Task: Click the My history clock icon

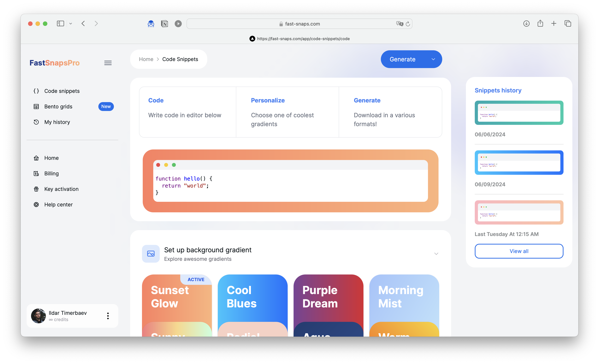Action: click(x=36, y=122)
